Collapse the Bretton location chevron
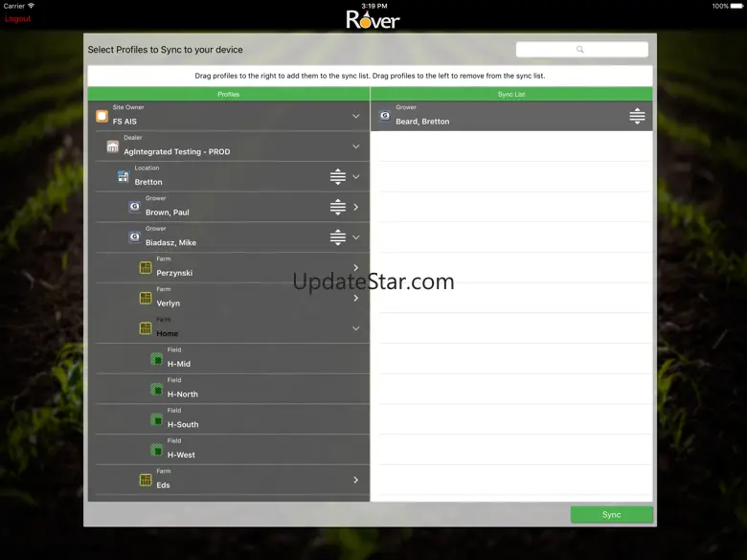 (x=356, y=177)
